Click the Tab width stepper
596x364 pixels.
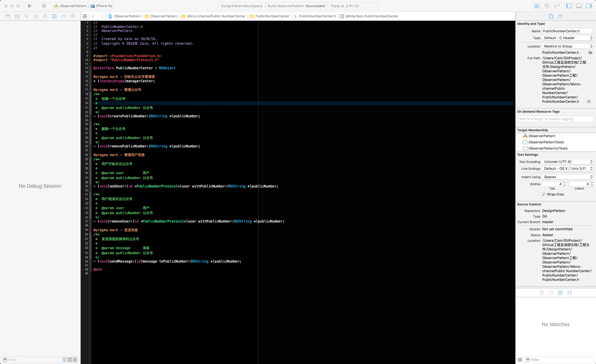(565, 184)
